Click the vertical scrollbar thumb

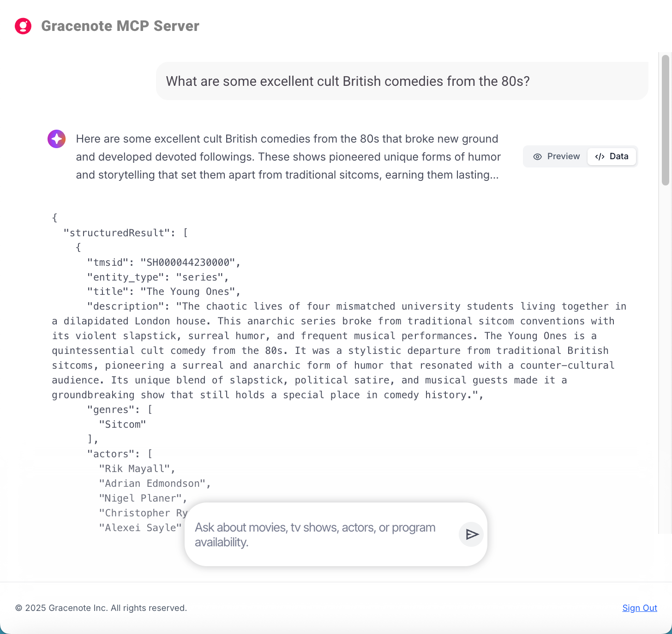665,120
